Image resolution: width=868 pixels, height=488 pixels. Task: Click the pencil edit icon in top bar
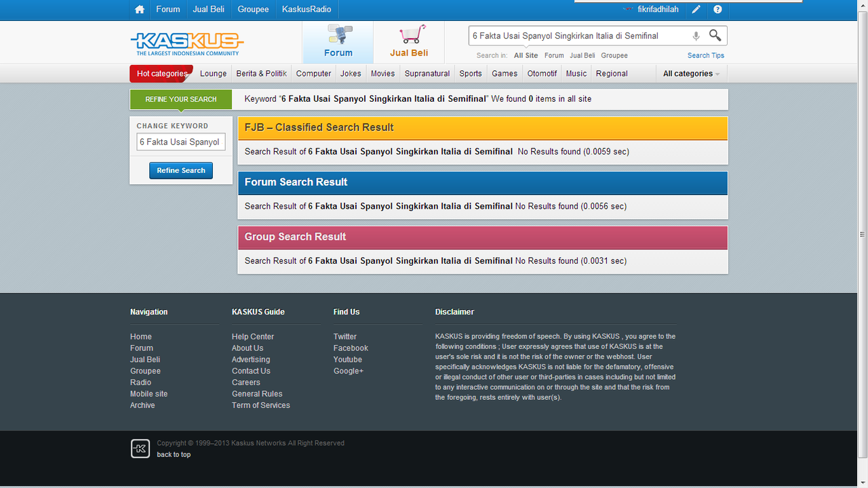pyautogui.click(x=696, y=9)
